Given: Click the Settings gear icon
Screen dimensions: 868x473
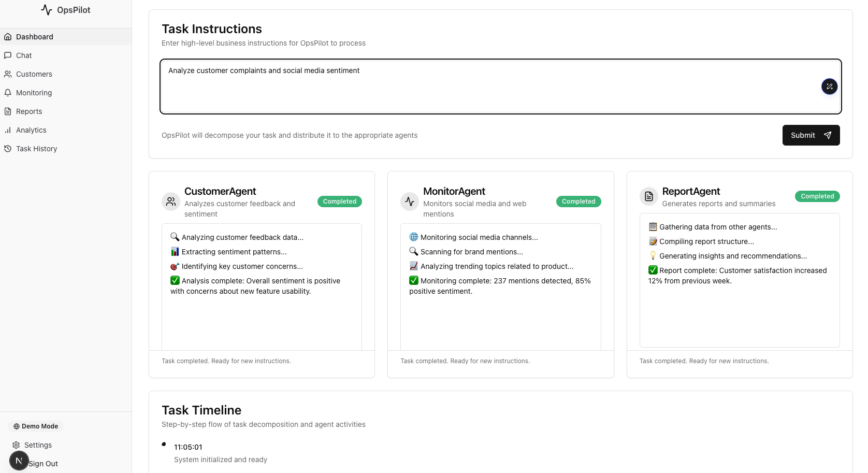Looking at the screenshot, I should 16,445.
